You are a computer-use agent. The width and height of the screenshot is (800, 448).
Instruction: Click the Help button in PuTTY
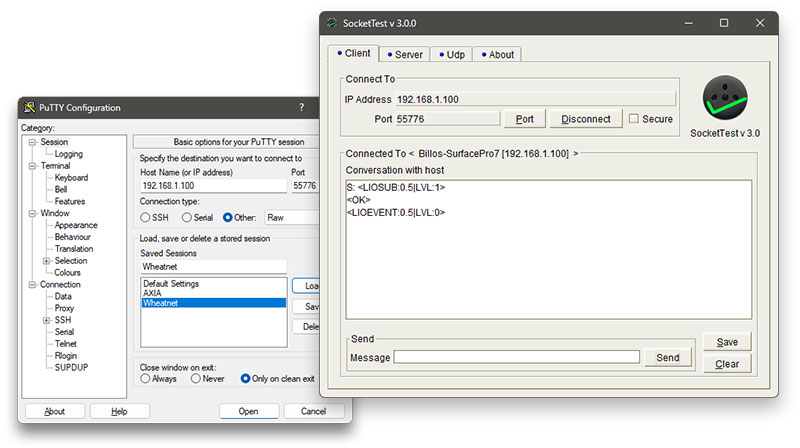119,411
